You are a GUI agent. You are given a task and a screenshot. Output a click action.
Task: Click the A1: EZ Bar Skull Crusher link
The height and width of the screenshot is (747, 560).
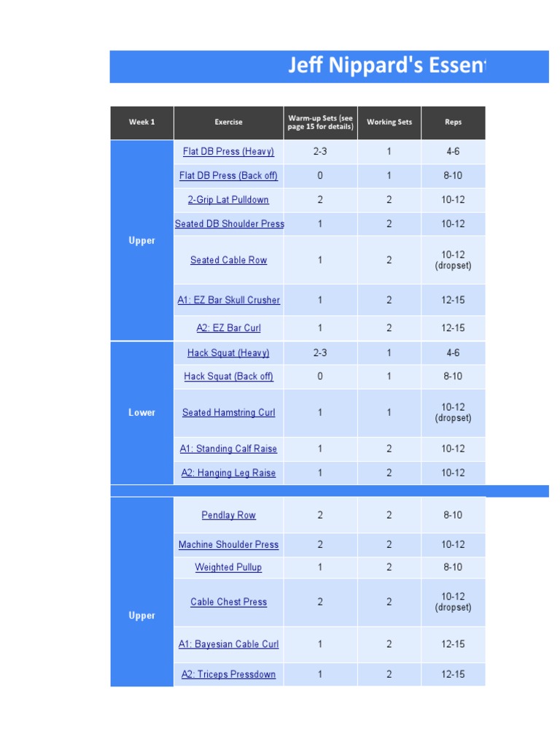228,300
